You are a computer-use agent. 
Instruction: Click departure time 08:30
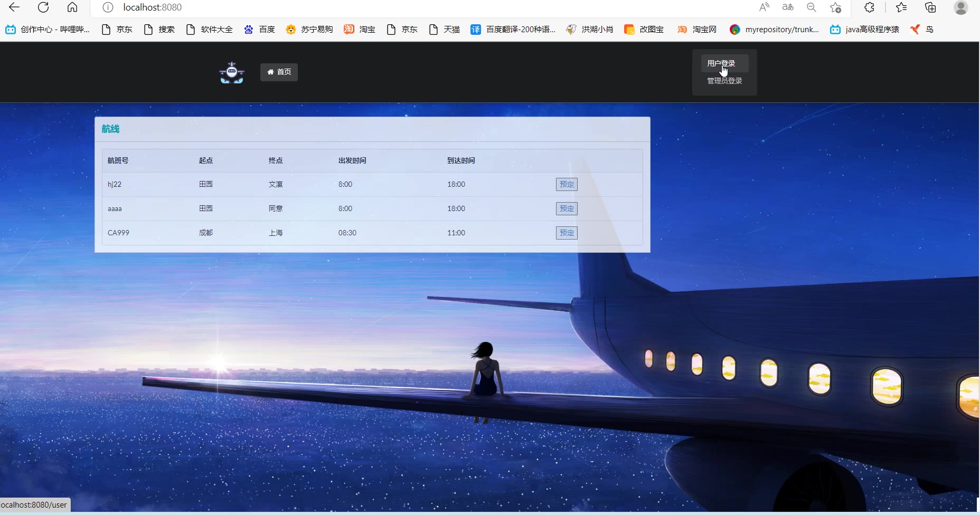(347, 233)
